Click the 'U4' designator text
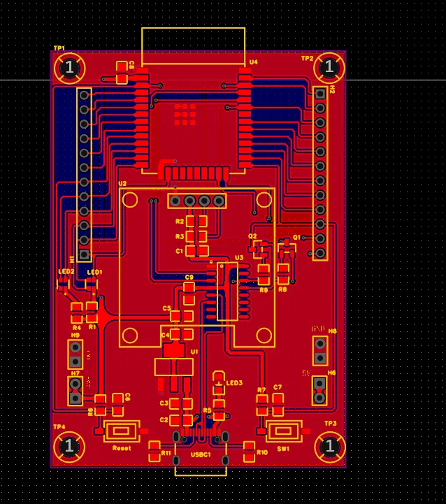Viewport: 446px width, 504px height. point(254,62)
